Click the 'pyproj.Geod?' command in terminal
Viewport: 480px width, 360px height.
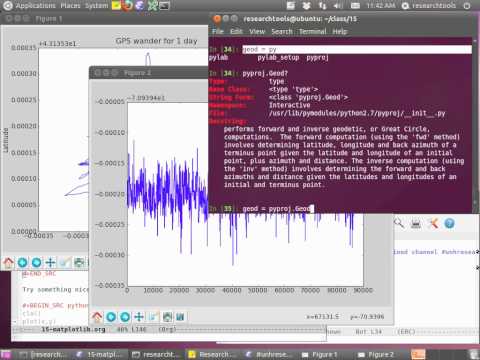[x=265, y=73]
